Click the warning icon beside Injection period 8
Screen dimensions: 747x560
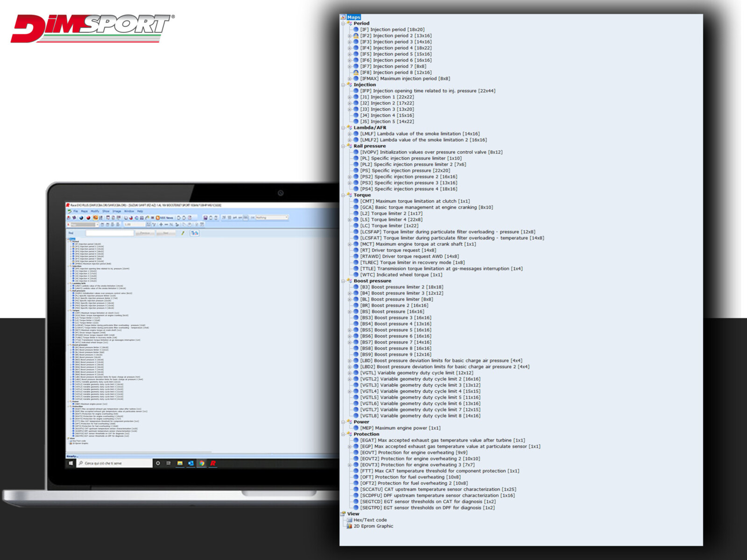(x=356, y=73)
